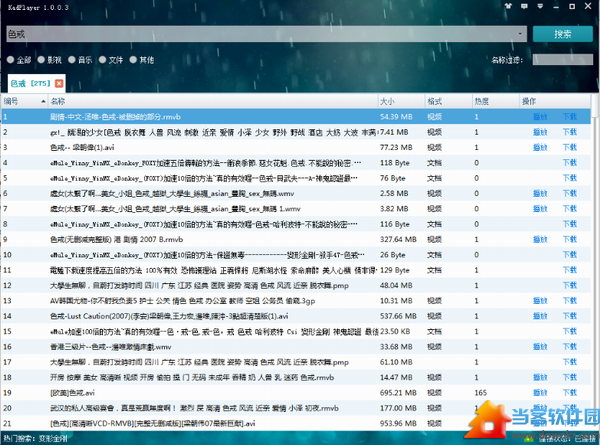The image size is (600, 445).
Task: Select row 19 name [欧美]色戒.avi
Action: 72,393
